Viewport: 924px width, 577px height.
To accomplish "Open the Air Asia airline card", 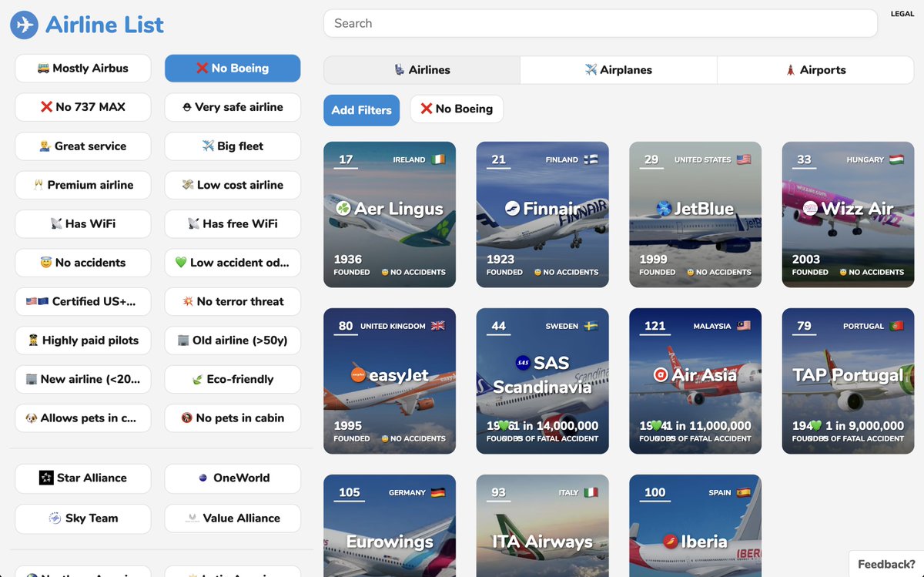I will point(695,381).
